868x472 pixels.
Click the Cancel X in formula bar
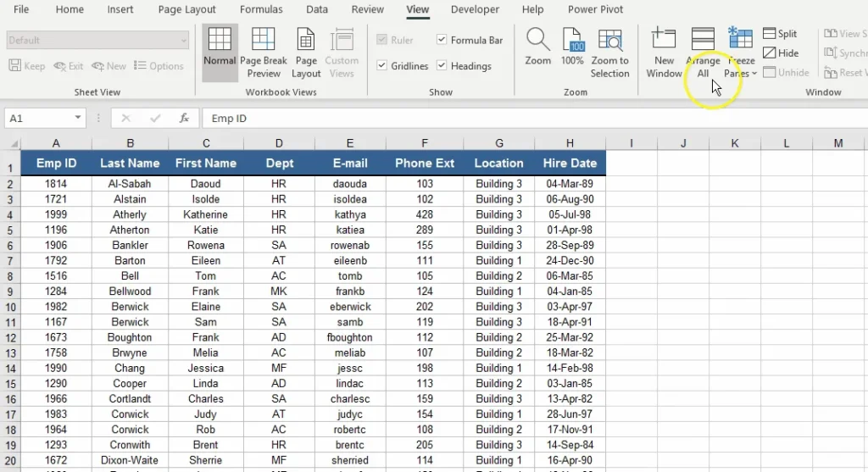125,119
